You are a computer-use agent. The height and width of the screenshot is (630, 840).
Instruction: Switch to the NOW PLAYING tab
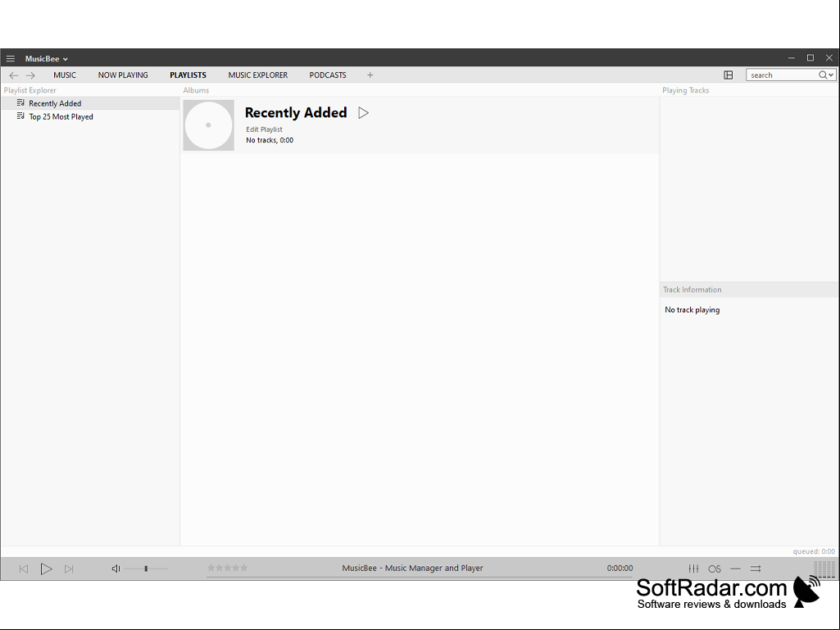coord(123,75)
